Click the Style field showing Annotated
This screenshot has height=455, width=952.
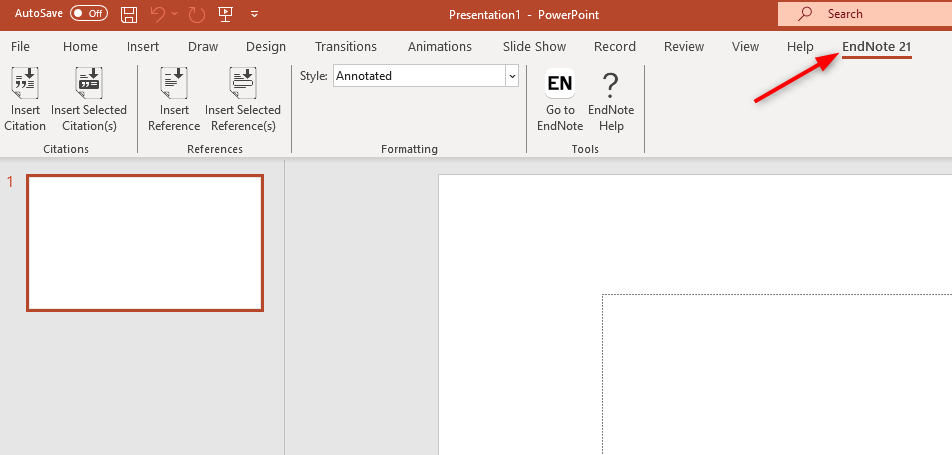coord(418,76)
